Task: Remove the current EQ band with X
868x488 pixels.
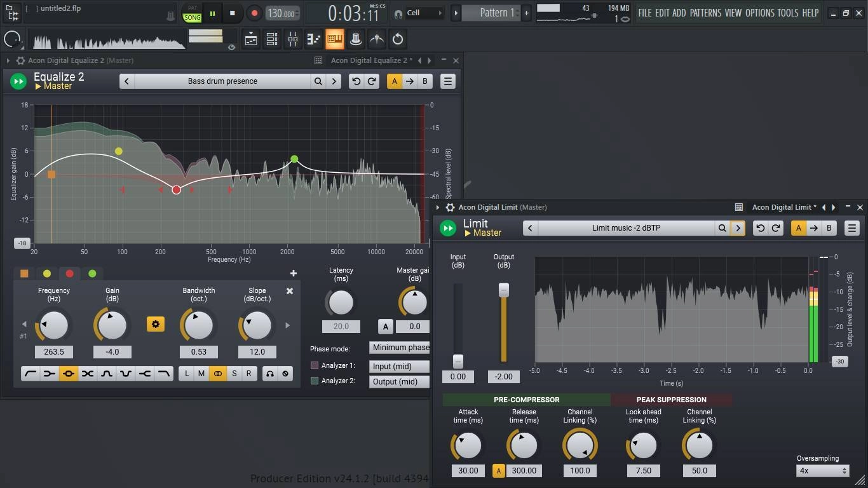Action: click(290, 291)
